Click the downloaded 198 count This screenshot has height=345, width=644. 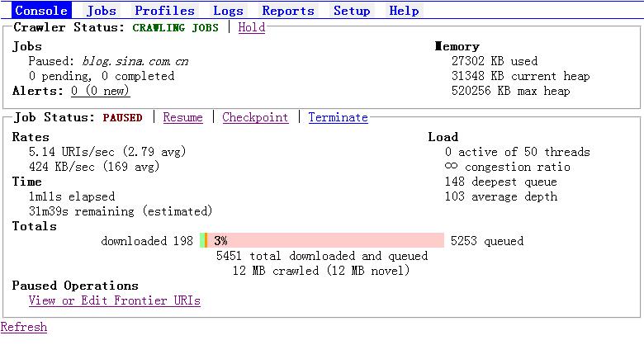147,241
